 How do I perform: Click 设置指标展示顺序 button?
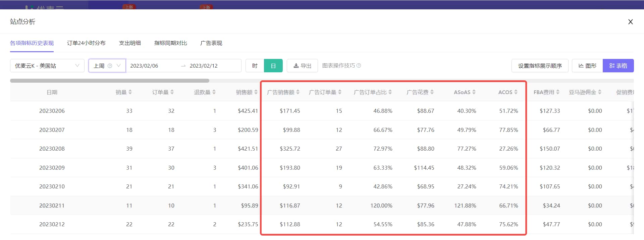(540, 66)
